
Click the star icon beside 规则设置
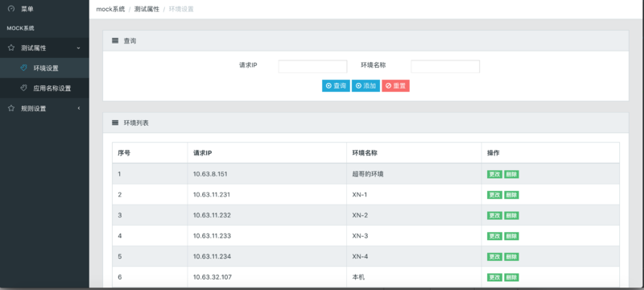pyautogui.click(x=11, y=109)
